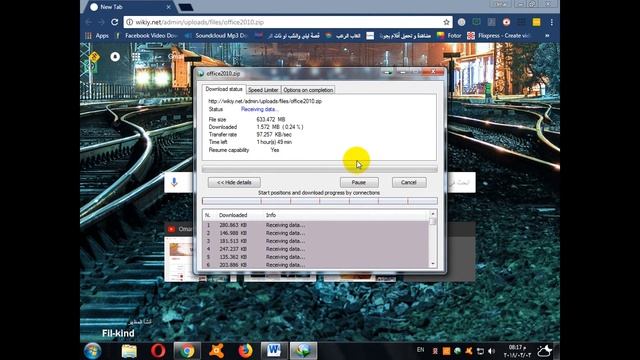The width and height of the screenshot is (640, 360).
Task: Click the Info column header
Action: tap(271, 215)
